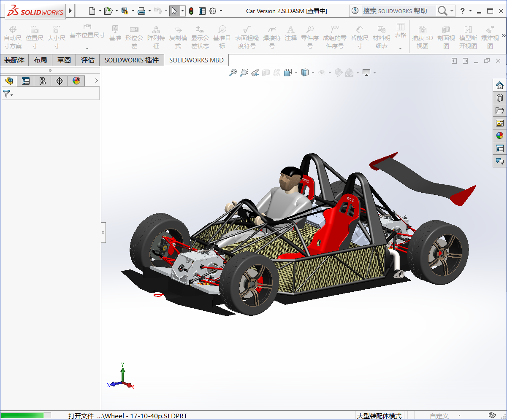Open DimXpertManager crosshair tab
This screenshot has width=507, height=420.
pos(60,81)
